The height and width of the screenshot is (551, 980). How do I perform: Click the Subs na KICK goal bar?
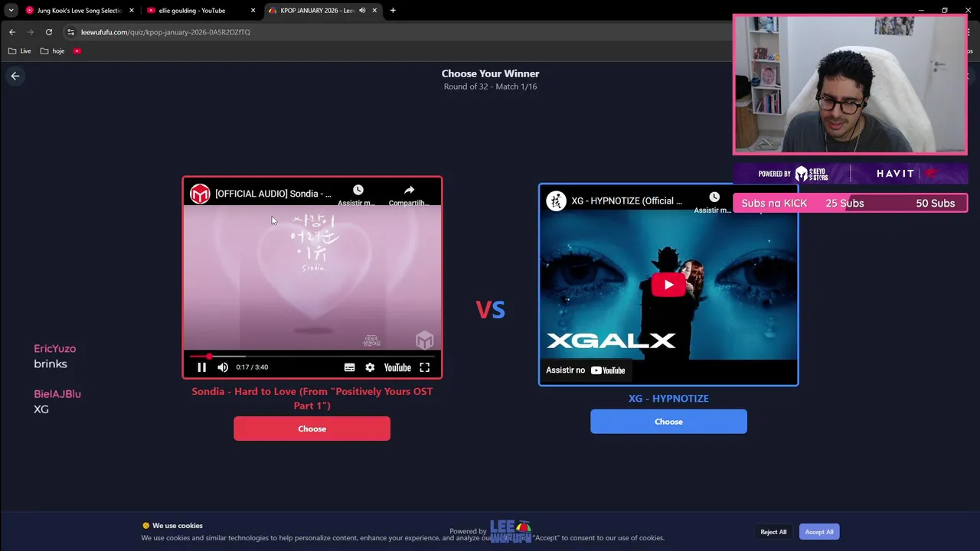click(850, 203)
